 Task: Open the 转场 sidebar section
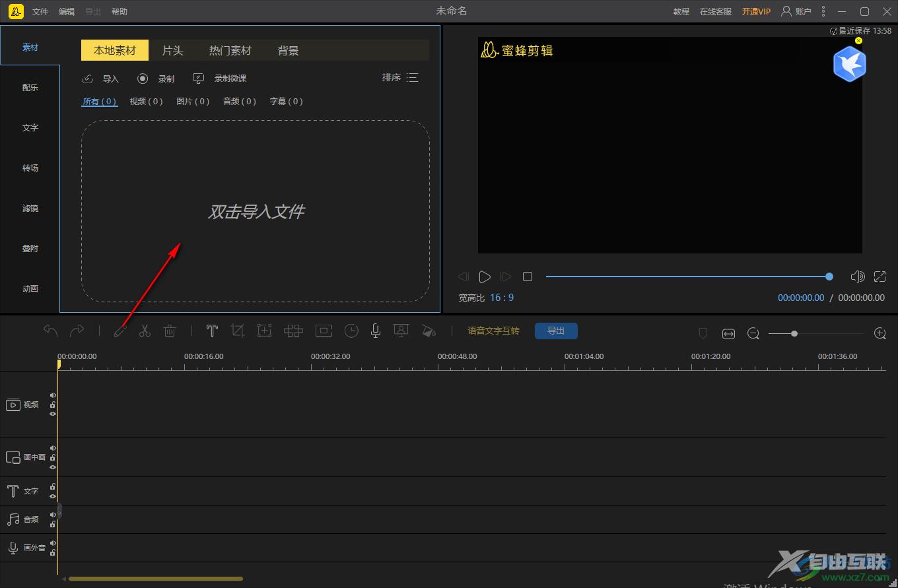30,168
